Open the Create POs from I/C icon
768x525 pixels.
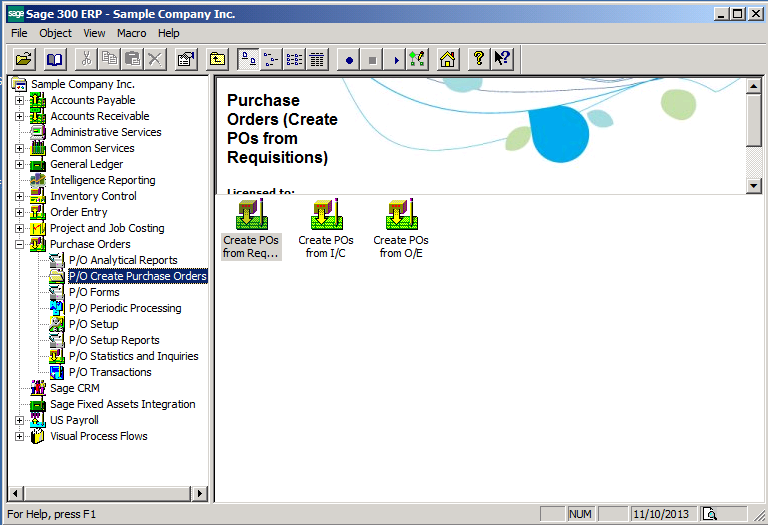326,229
